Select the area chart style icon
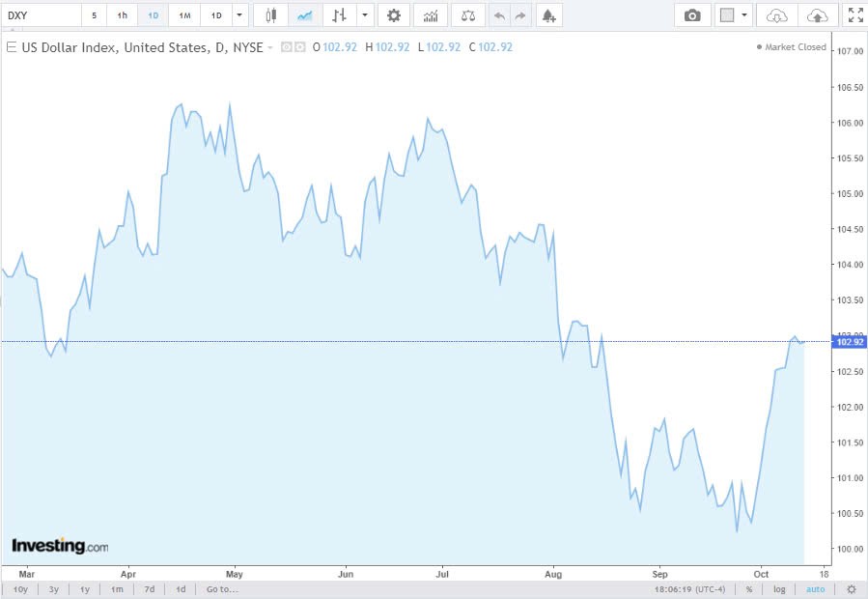 (304, 14)
